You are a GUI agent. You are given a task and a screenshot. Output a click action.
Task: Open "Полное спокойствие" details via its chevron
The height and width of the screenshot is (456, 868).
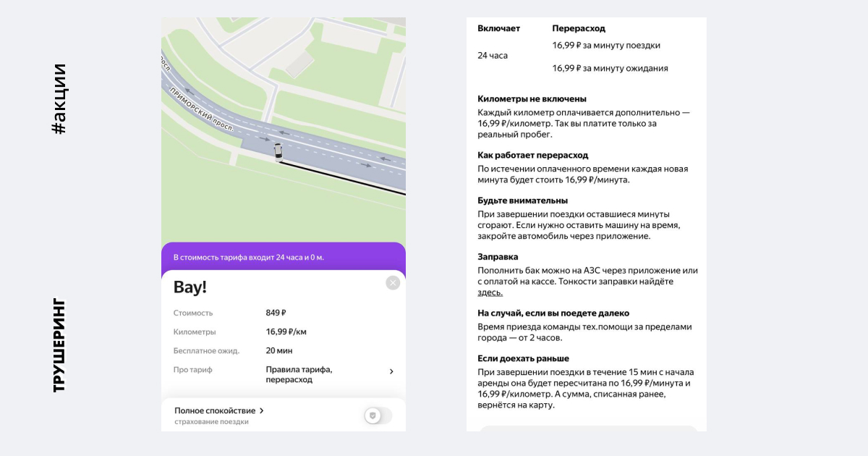(262, 410)
